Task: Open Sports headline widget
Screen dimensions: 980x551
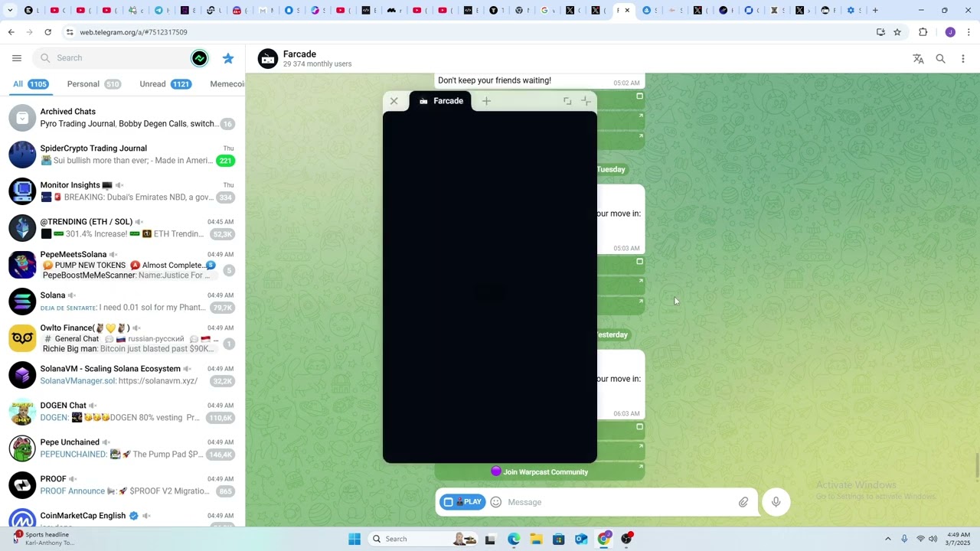Action: (x=43, y=539)
